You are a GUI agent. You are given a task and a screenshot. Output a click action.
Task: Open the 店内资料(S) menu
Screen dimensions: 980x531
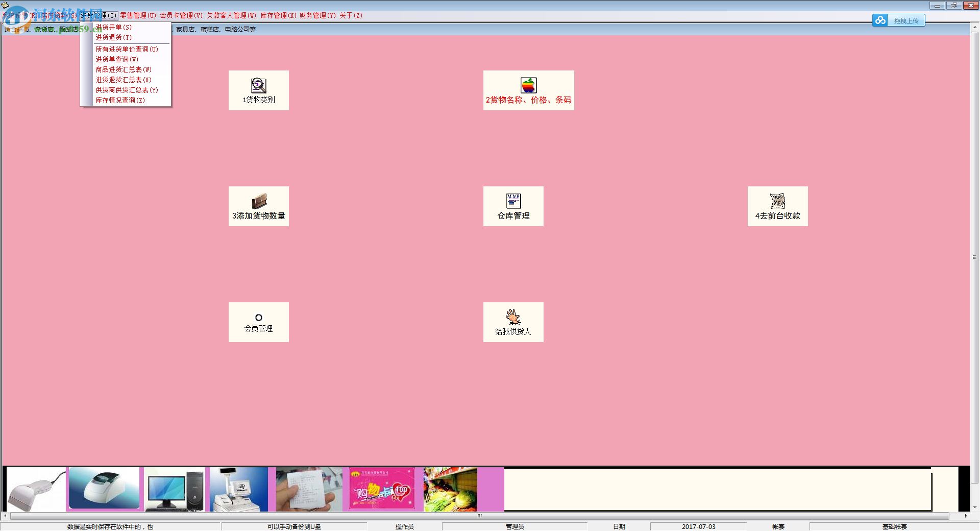(59, 15)
